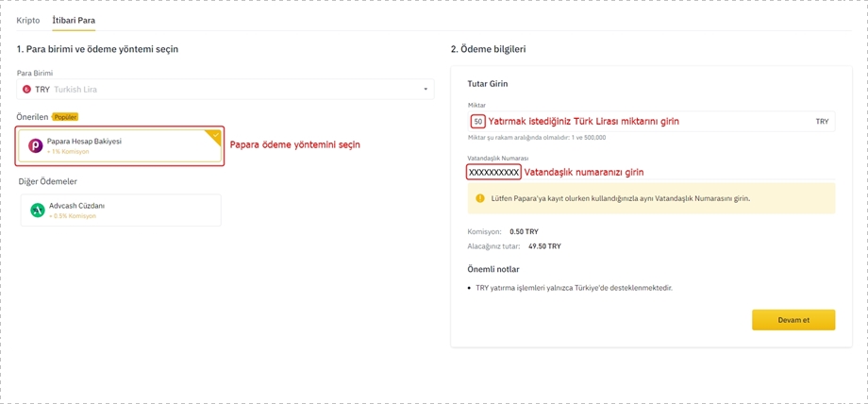Choose Papara Hesap Bakiyesi payment method
Image resolution: width=868 pixels, height=404 pixels.
[121, 146]
